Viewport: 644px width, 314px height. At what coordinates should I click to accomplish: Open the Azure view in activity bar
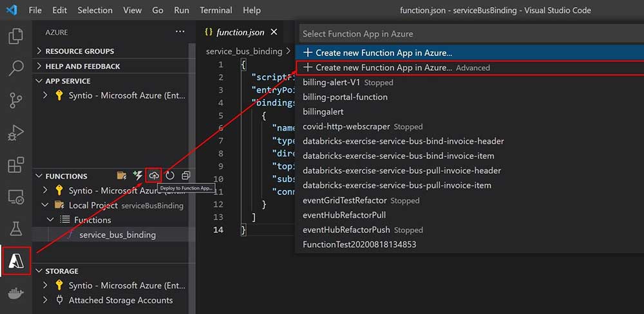pos(17,260)
